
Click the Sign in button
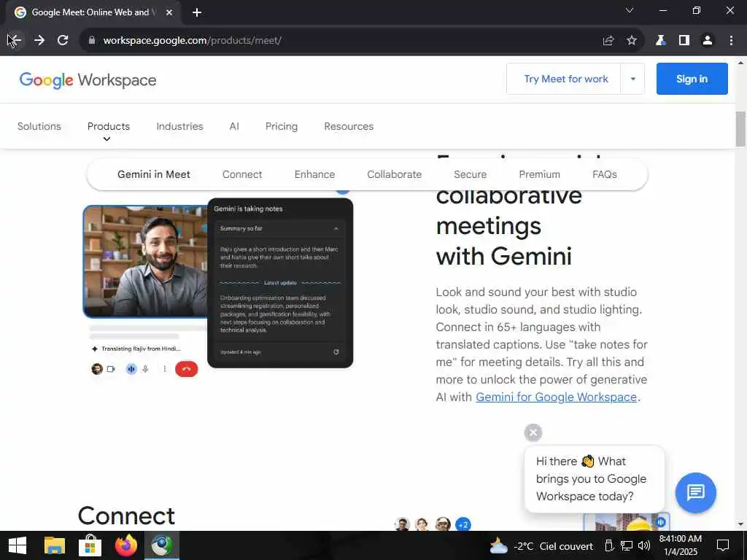coord(692,79)
